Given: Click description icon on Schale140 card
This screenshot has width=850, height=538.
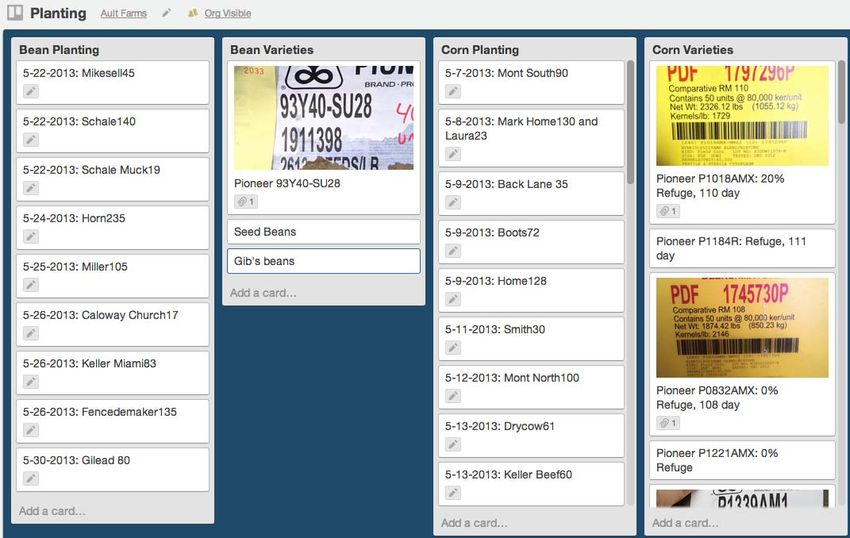Looking at the screenshot, I should click(31, 139).
